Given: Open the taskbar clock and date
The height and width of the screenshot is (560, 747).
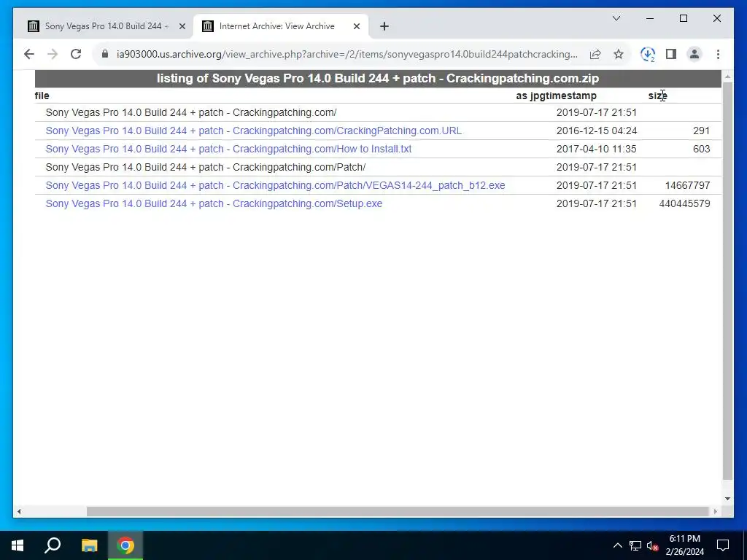Looking at the screenshot, I should [684, 545].
